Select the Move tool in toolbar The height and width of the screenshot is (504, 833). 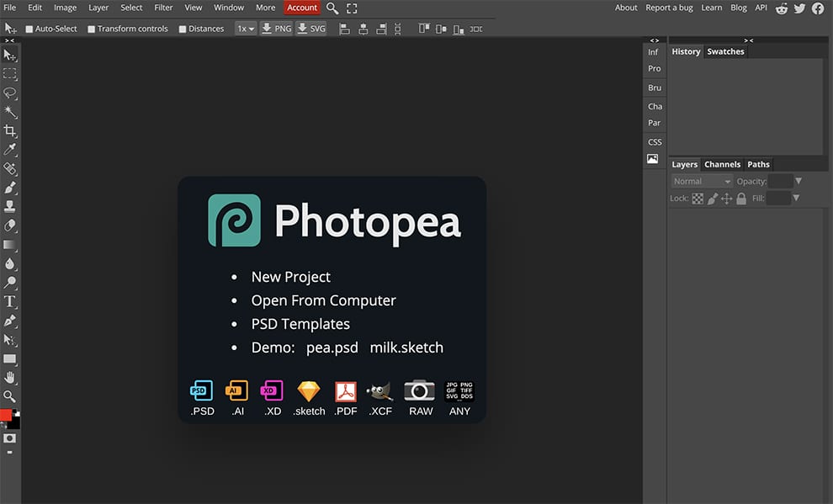(9, 56)
